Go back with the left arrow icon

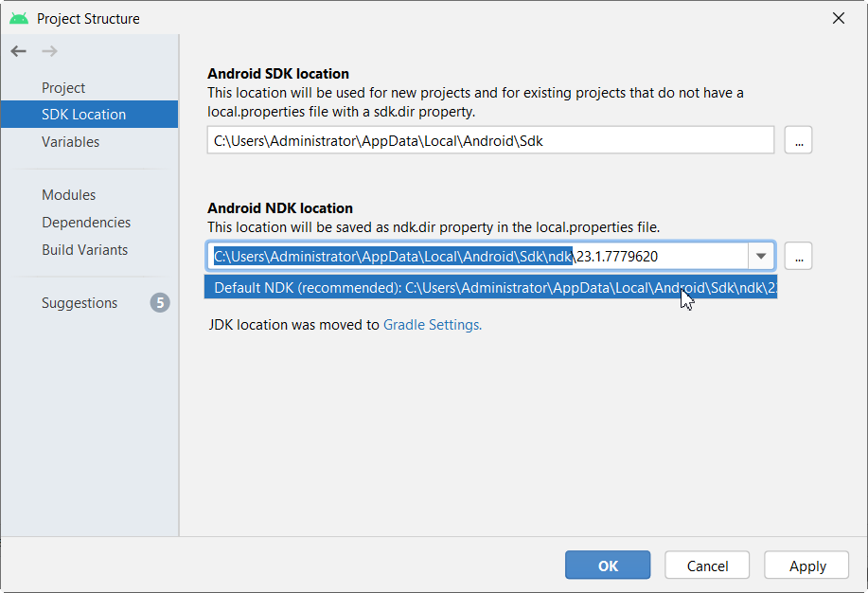(x=18, y=51)
